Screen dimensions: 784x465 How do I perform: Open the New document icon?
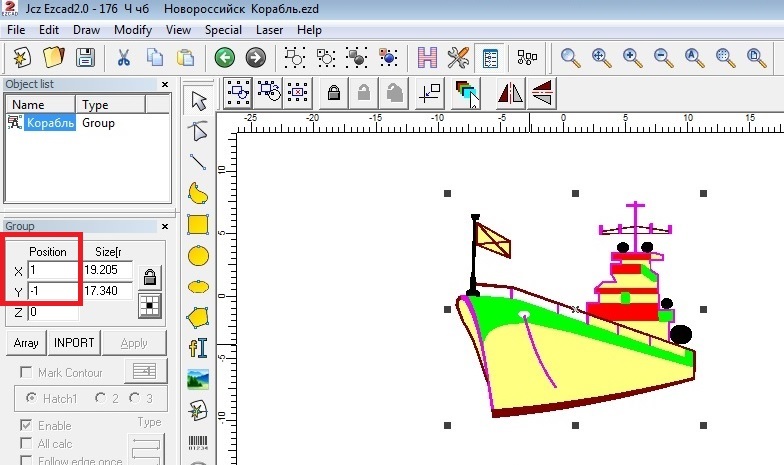pyautogui.click(x=22, y=57)
